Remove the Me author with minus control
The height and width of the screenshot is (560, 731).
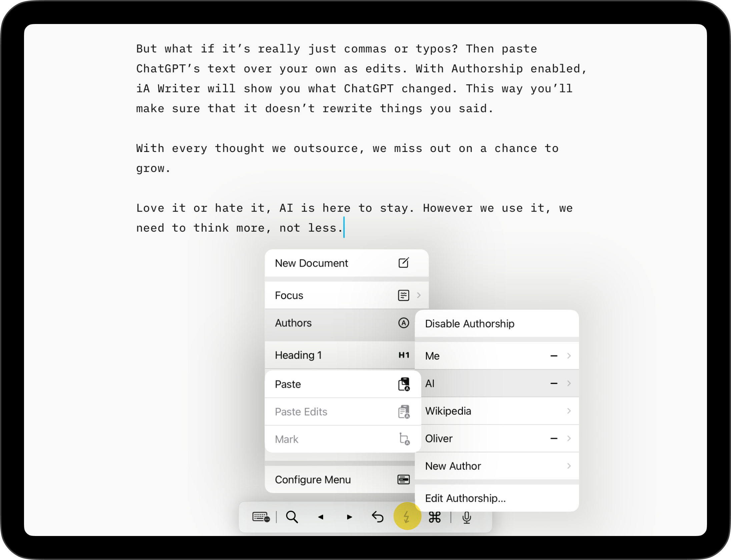(554, 356)
